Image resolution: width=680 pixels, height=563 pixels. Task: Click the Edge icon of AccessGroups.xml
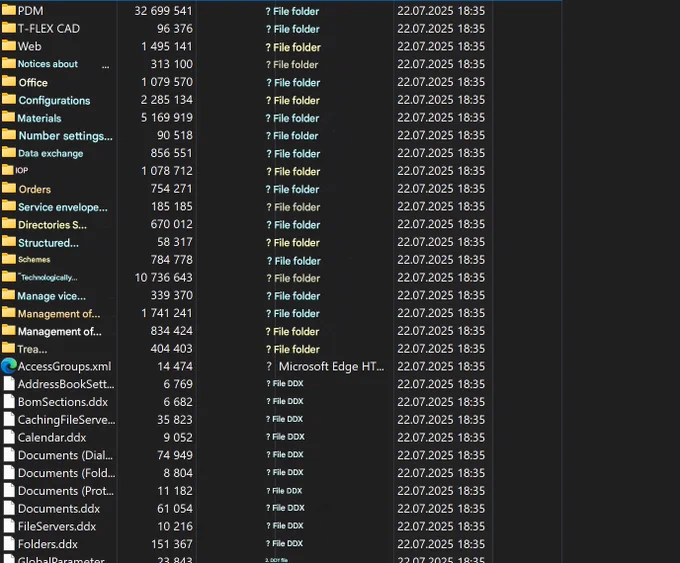(9, 366)
